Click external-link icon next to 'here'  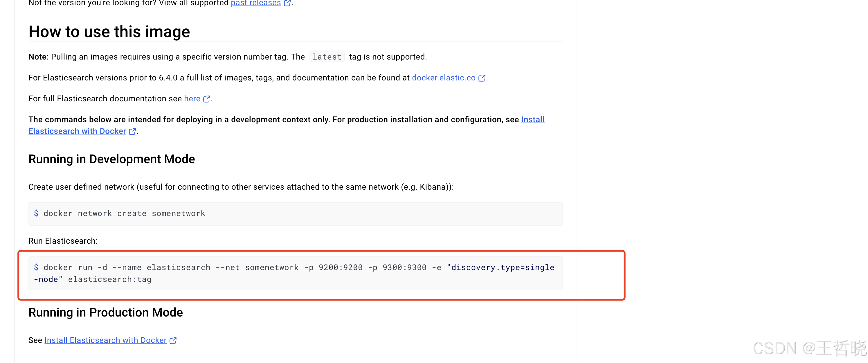coord(207,99)
